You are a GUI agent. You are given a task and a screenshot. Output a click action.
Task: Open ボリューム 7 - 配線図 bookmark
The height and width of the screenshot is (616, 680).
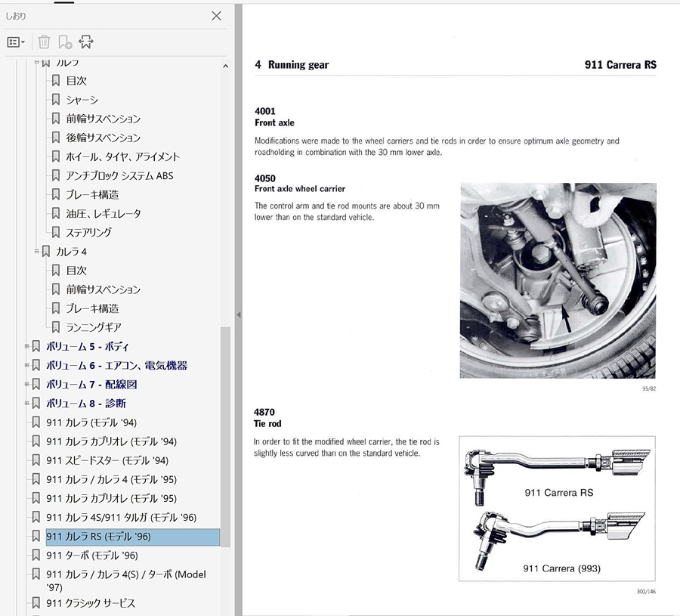click(91, 385)
